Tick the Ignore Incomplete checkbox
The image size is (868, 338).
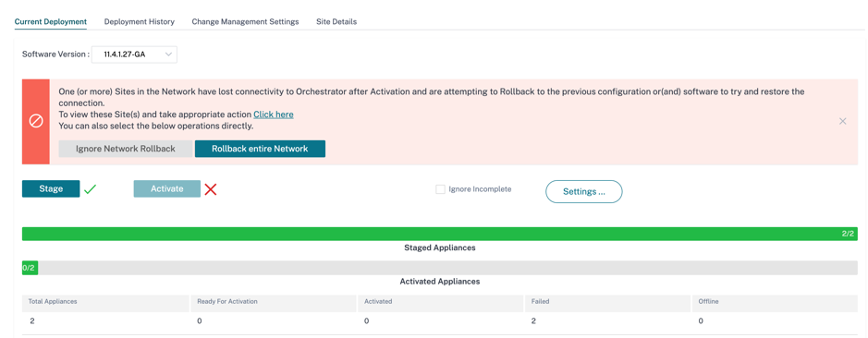click(441, 189)
